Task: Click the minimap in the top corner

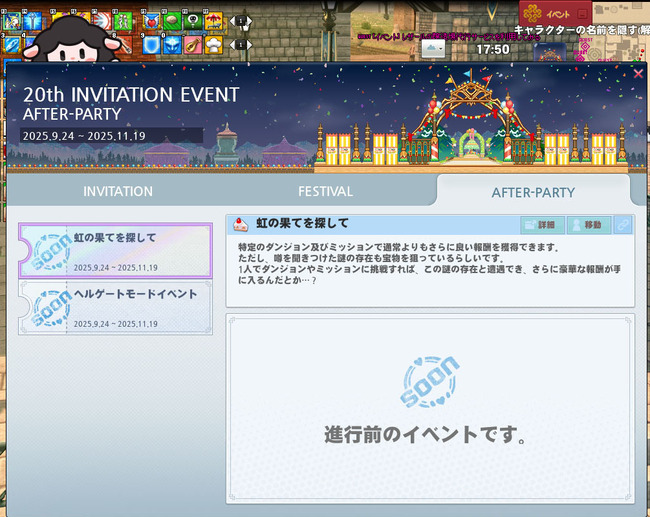Action: pyautogui.click(x=621, y=31)
